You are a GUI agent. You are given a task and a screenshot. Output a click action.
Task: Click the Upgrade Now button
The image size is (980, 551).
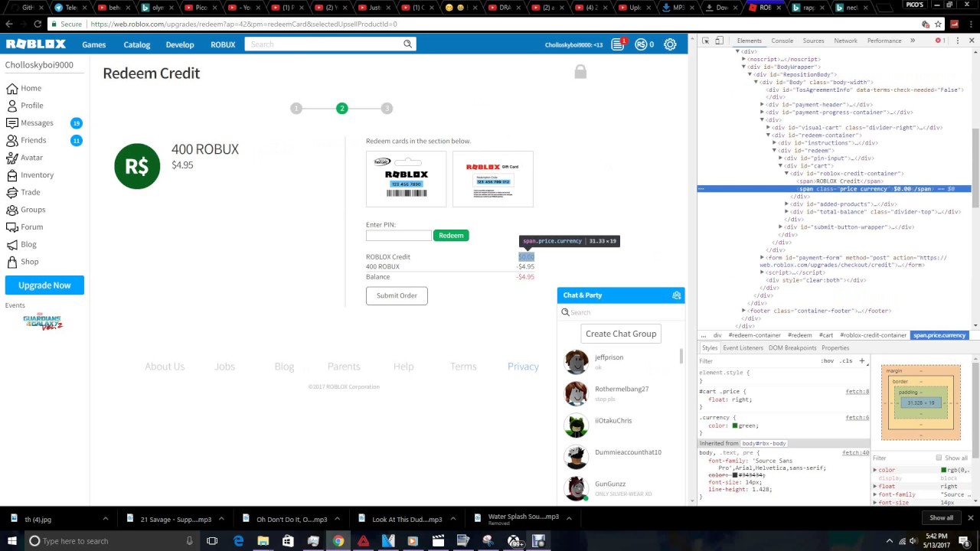click(44, 285)
